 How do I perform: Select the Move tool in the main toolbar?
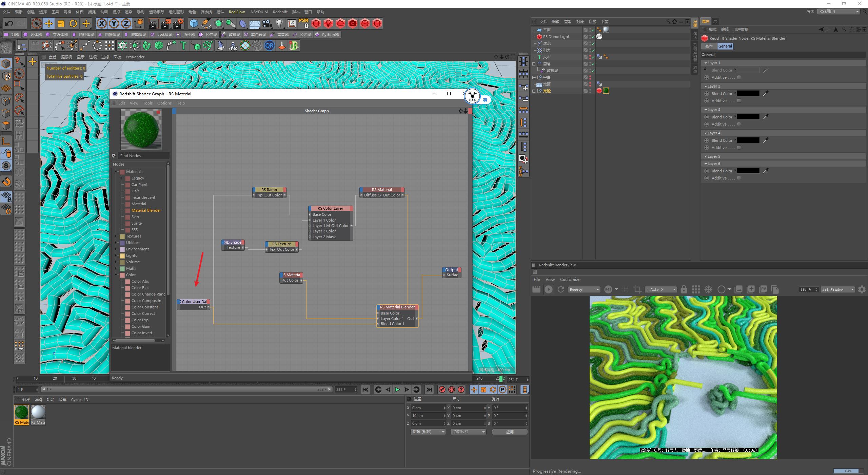point(48,23)
